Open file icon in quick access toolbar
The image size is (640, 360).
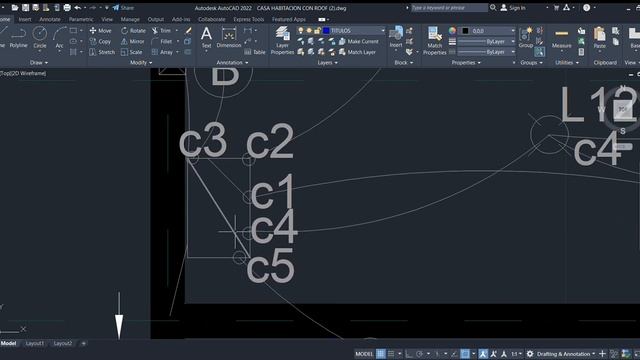click(15, 7)
